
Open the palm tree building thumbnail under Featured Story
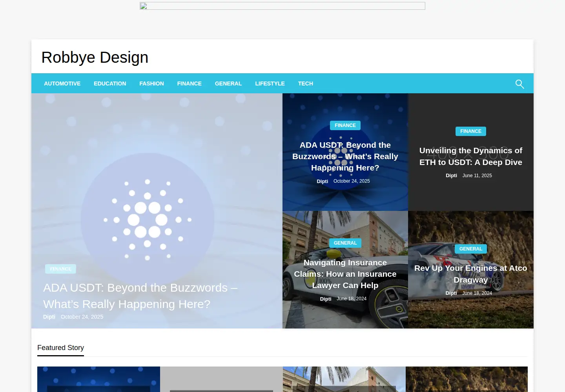coord(344,379)
